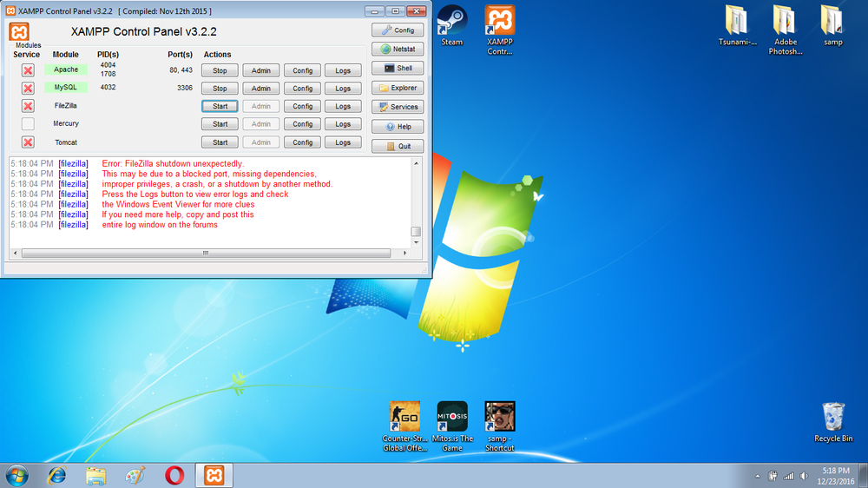Open Steam desktop shortcut
Screen dimensions: 868x488
pyautogui.click(x=451, y=25)
